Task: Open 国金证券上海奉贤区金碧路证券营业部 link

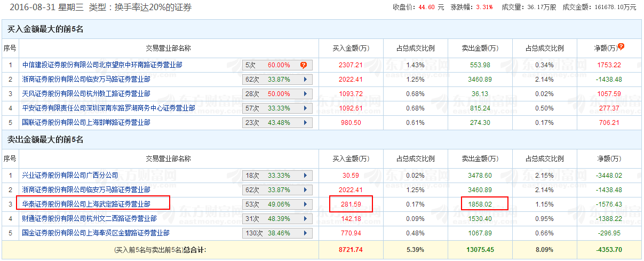Action: point(96,233)
